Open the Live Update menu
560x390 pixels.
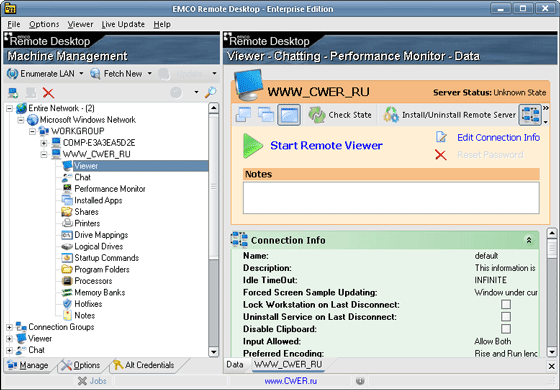[x=123, y=24]
